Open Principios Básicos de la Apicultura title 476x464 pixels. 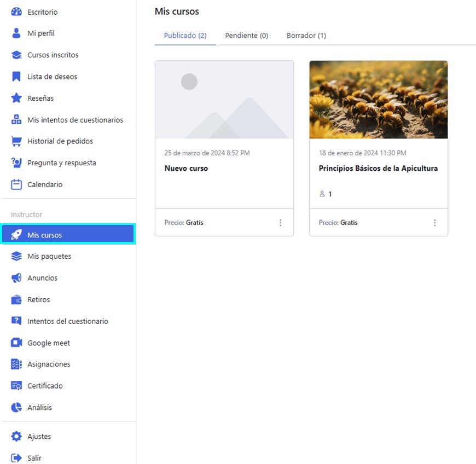[378, 168]
